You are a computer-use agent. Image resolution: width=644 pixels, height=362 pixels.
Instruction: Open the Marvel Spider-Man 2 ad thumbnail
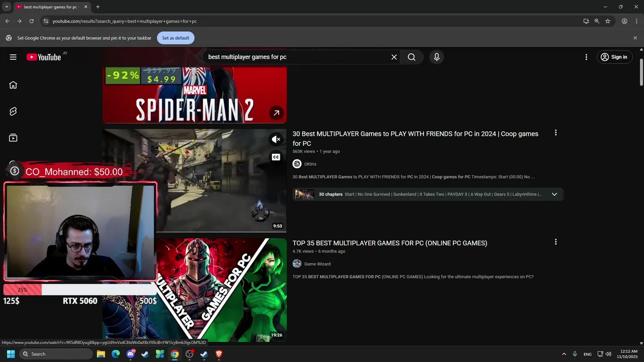[195, 96]
